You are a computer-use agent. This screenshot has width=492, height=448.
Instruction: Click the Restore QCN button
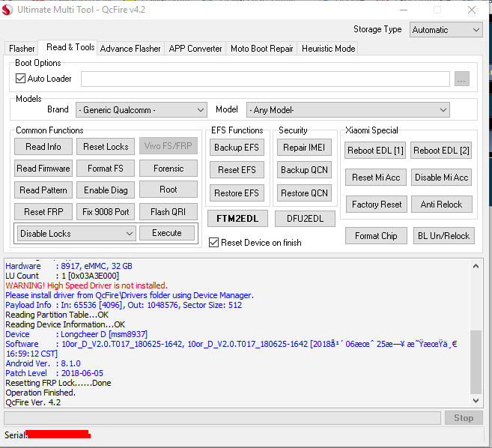click(304, 193)
